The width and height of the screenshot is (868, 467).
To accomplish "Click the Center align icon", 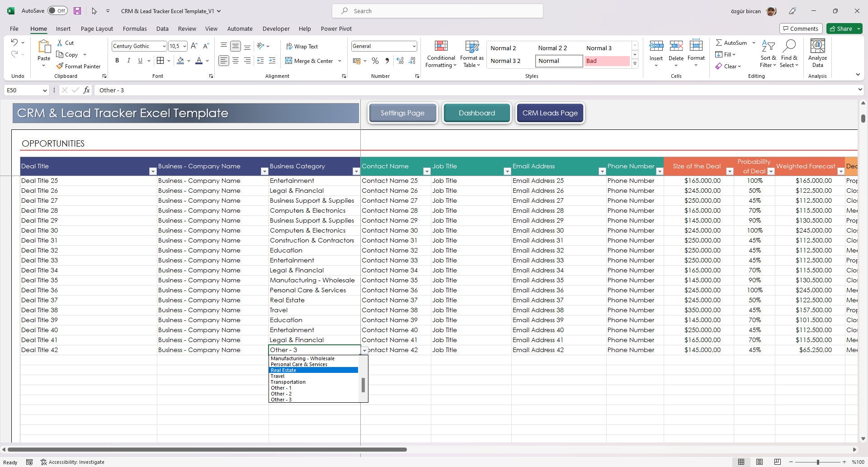I will (236, 61).
